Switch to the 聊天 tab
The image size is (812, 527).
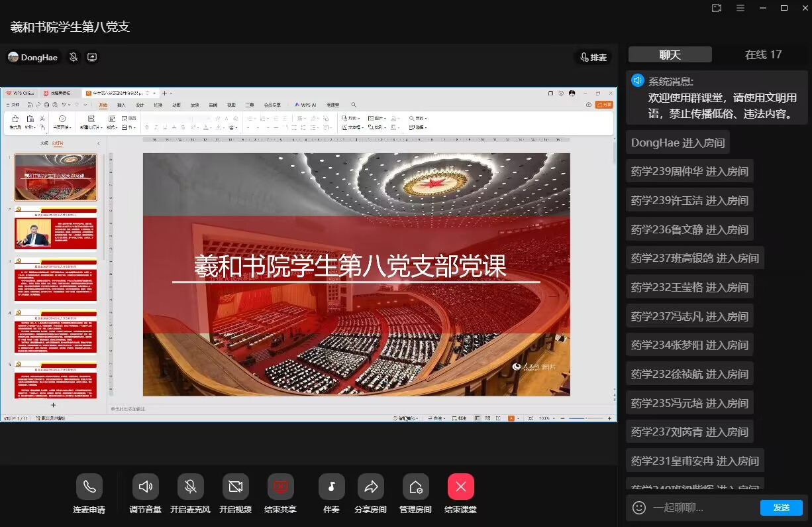tap(670, 55)
